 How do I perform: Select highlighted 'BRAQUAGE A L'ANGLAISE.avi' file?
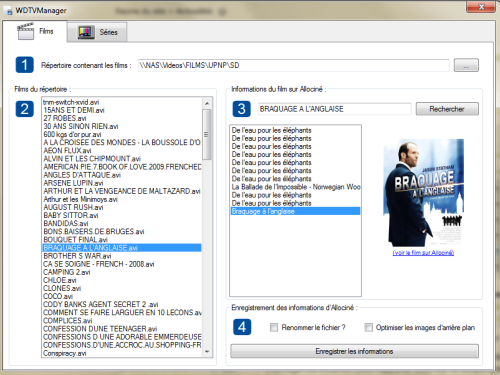tap(122, 248)
